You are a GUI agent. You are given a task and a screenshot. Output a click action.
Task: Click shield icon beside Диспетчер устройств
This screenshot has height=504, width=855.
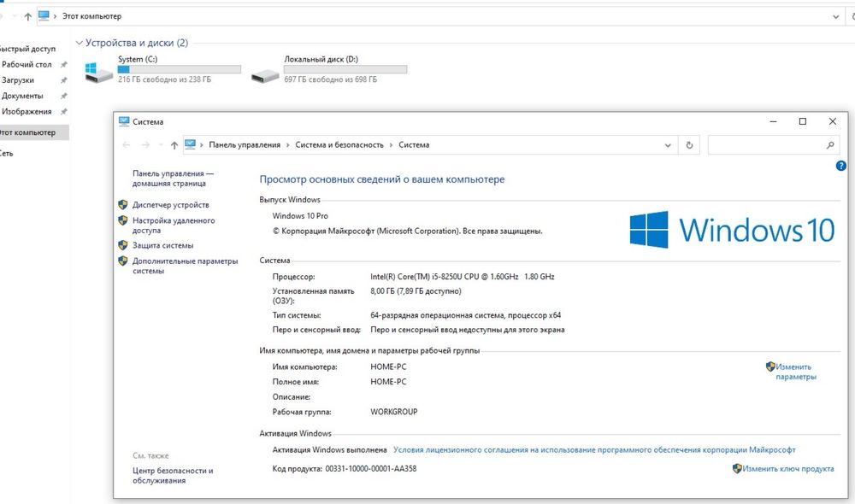122,204
